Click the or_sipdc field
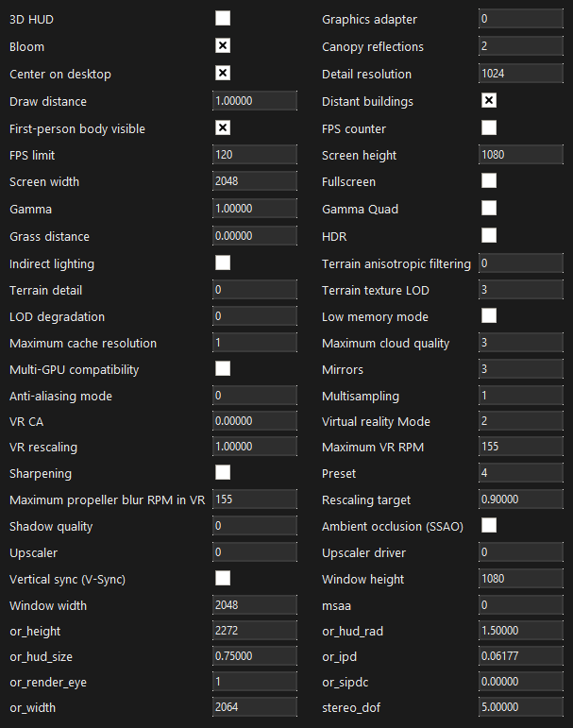573x728 pixels. 521,682
